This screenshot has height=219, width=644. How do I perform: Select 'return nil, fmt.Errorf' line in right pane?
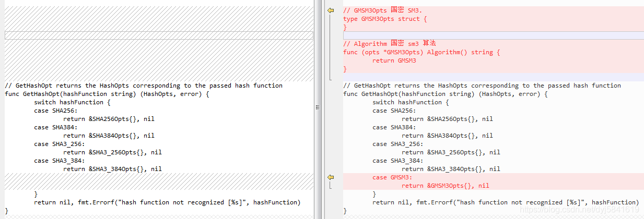506,202
